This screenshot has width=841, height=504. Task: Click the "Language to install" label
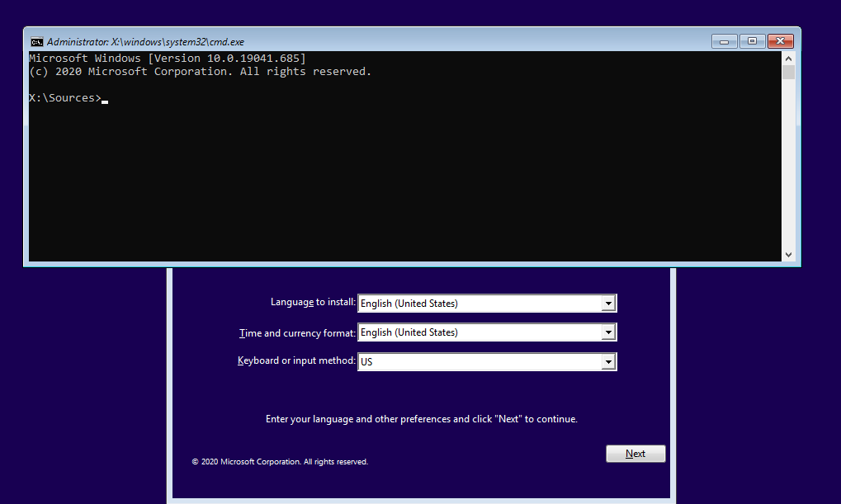(x=313, y=303)
